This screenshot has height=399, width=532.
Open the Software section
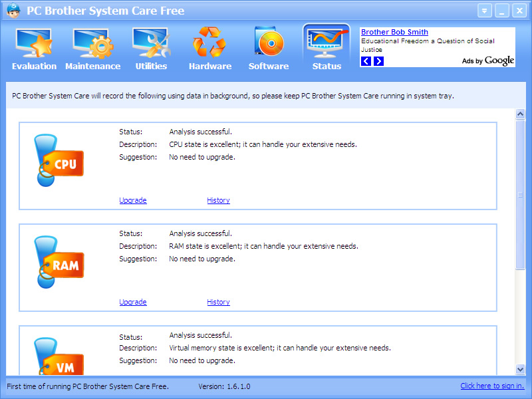click(269, 48)
